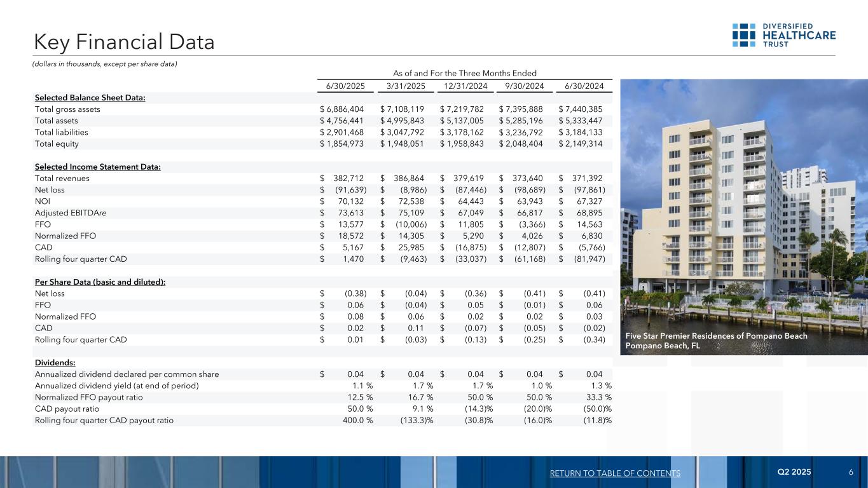Select the 400.0 % payout ratio value
Image resolution: width=868 pixels, height=488 pixels.
(357, 420)
